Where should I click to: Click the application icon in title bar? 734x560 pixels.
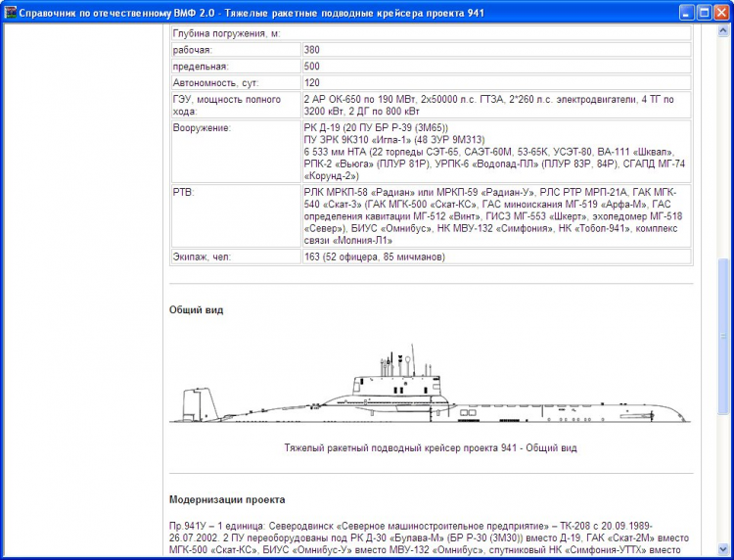click(10, 13)
